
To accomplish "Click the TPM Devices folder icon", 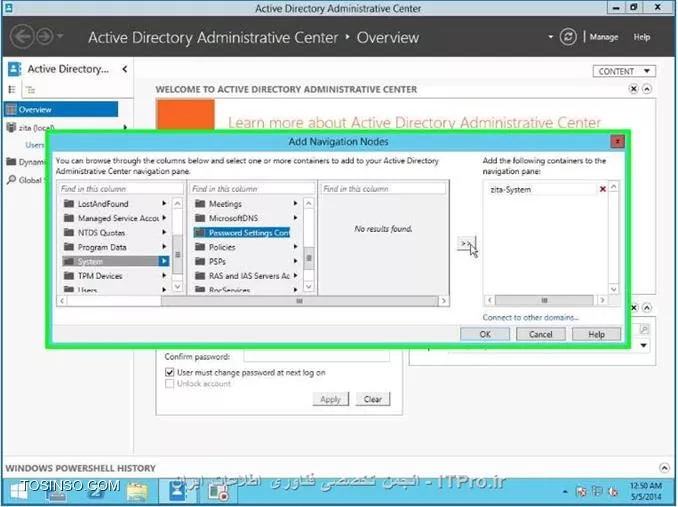I will pos(69,276).
